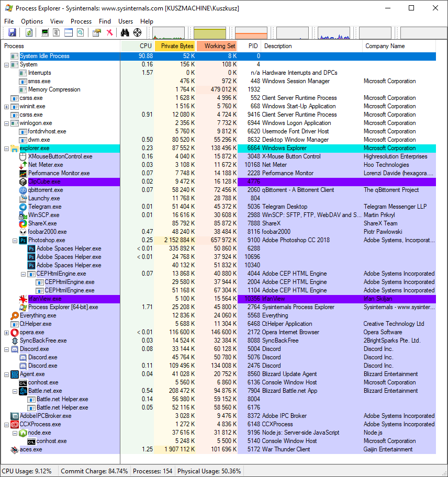Collapse the Agent.exe tree node
This screenshot has height=477, width=448.
[6, 374]
